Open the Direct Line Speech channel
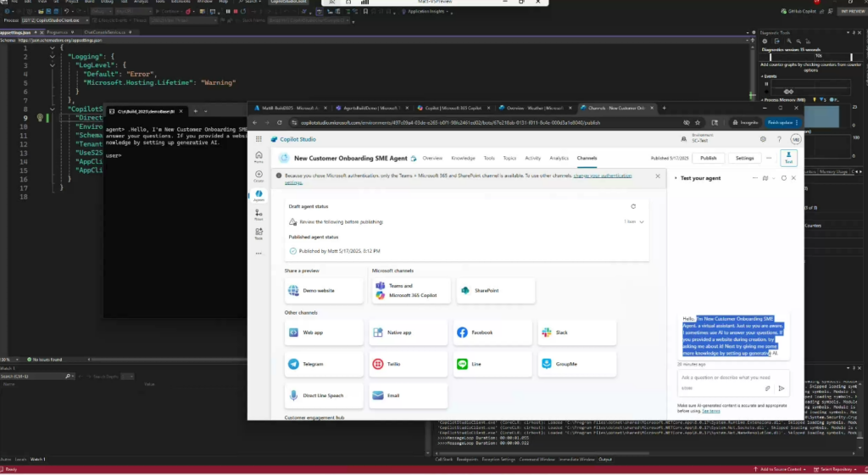The width and height of the screenshot is (868, 475). [x=324, y=395]
